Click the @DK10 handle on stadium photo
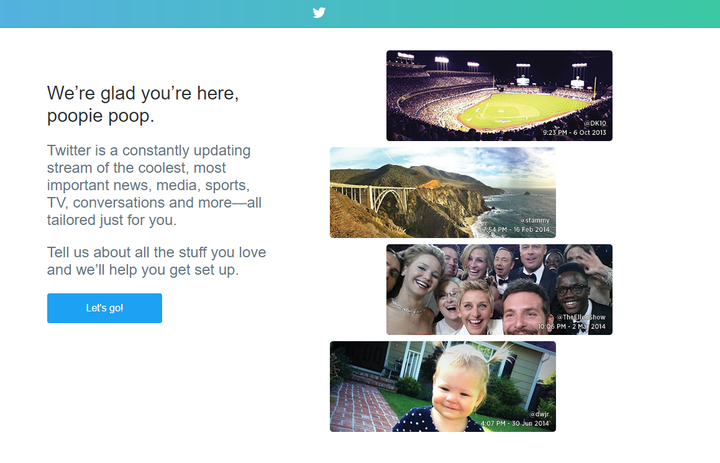The width and height of the screenshot is (720, 463). pos(596,123)
